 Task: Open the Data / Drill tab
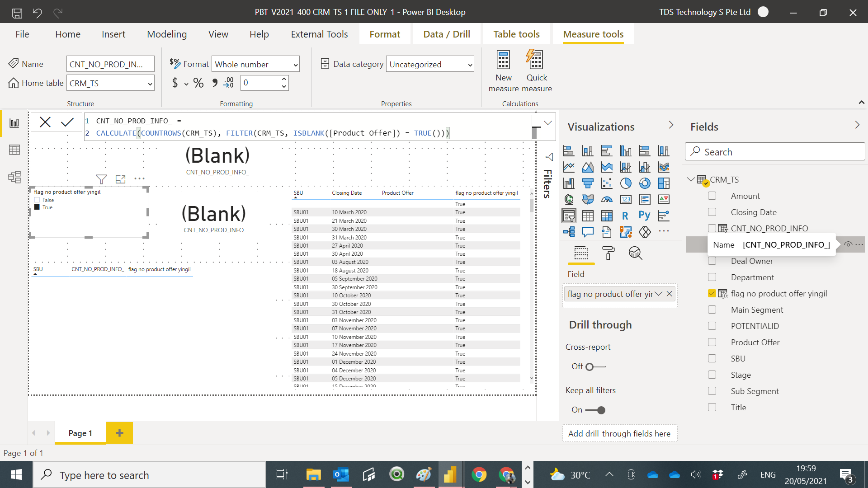coord(447,34)
